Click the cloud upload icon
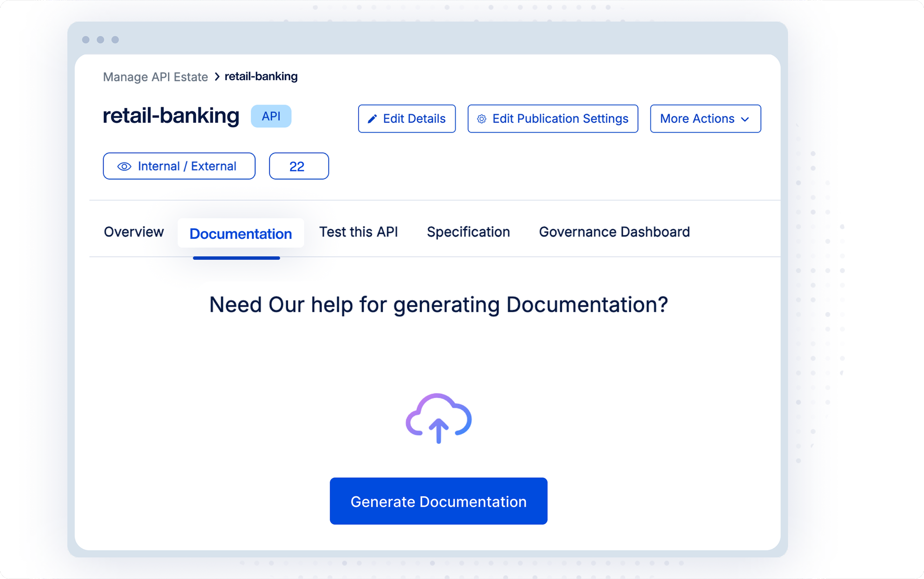Image resolution: width=924 pixels, height=579 pixels. click(x=438, y=418)
